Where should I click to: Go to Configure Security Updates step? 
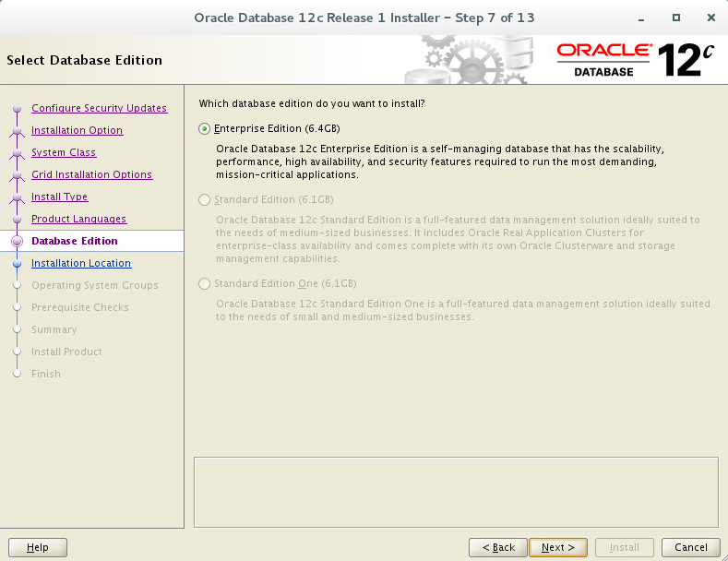point(99,108)
